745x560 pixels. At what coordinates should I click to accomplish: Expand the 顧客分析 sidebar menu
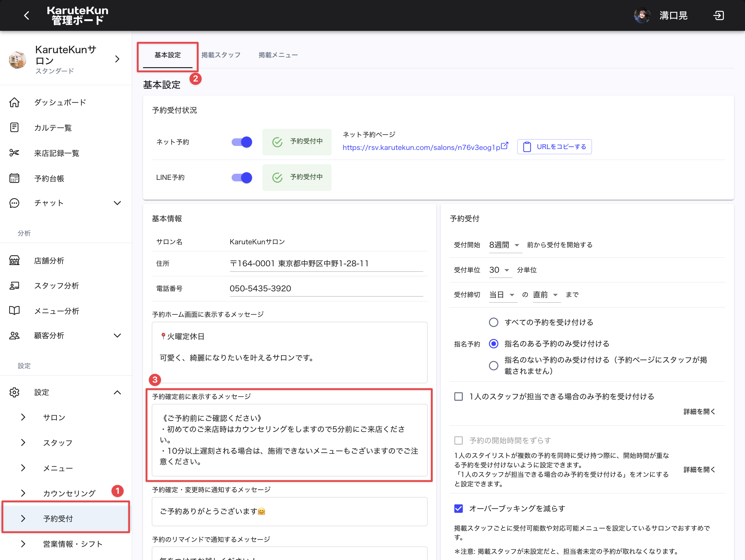[117, 336]
